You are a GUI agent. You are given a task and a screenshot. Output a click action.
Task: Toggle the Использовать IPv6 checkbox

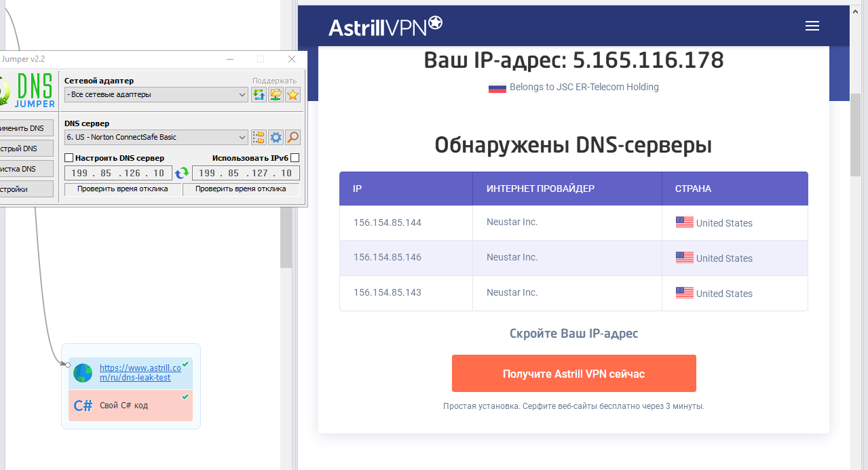click(x=295, y=158)
